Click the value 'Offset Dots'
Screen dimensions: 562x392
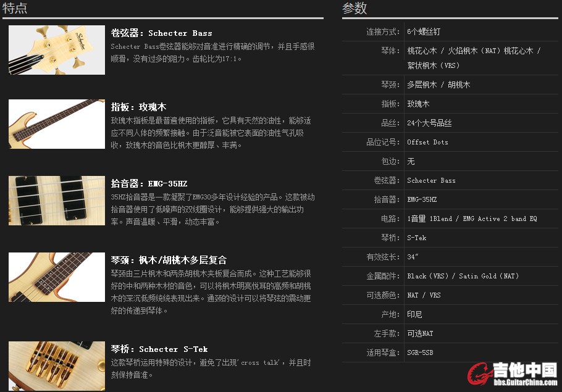(427, 142)
